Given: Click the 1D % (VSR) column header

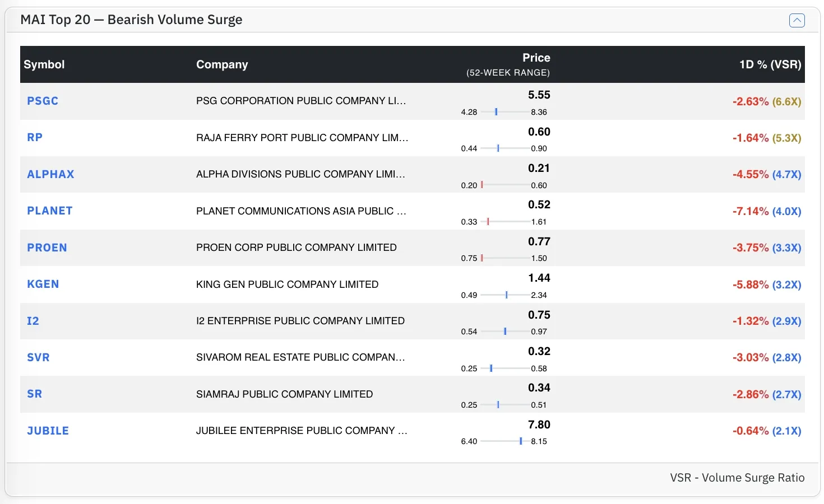Looking at the screenshot, I should pos(770,64).
